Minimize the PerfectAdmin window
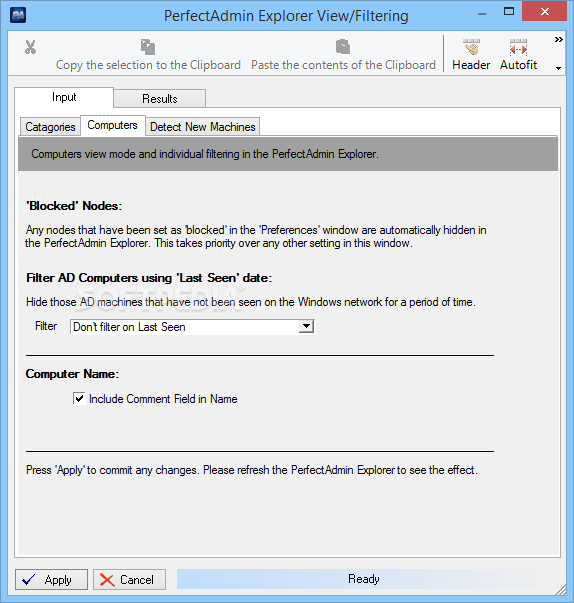Screen dimensions: 574x603 [482, 14]
